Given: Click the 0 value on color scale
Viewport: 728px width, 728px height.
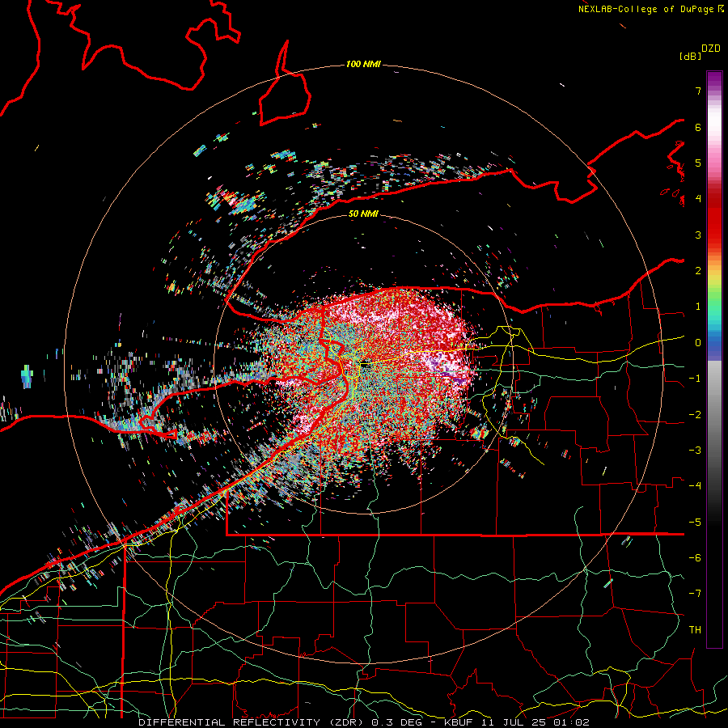Looking at the screenshot, I should [698, 343].
